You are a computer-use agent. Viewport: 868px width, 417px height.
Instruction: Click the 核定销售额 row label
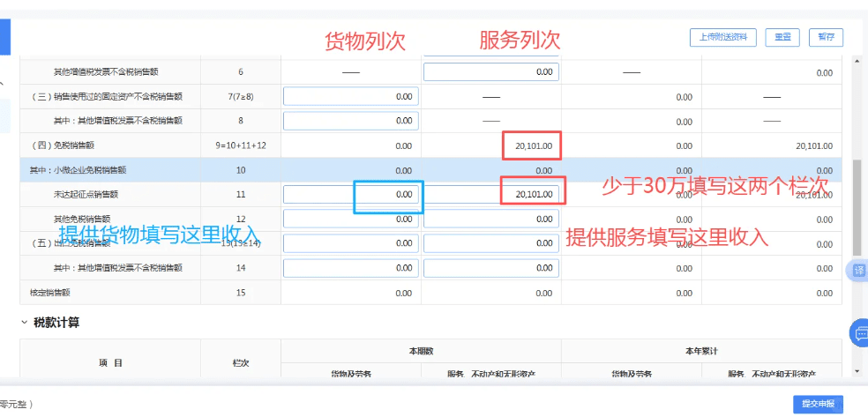coord(49,293)
